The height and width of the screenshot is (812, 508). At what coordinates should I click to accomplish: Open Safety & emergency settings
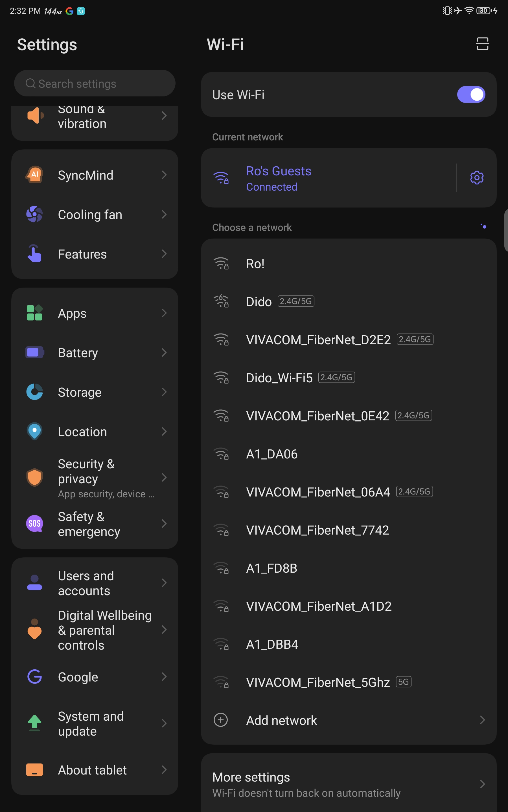click(95, 524)
